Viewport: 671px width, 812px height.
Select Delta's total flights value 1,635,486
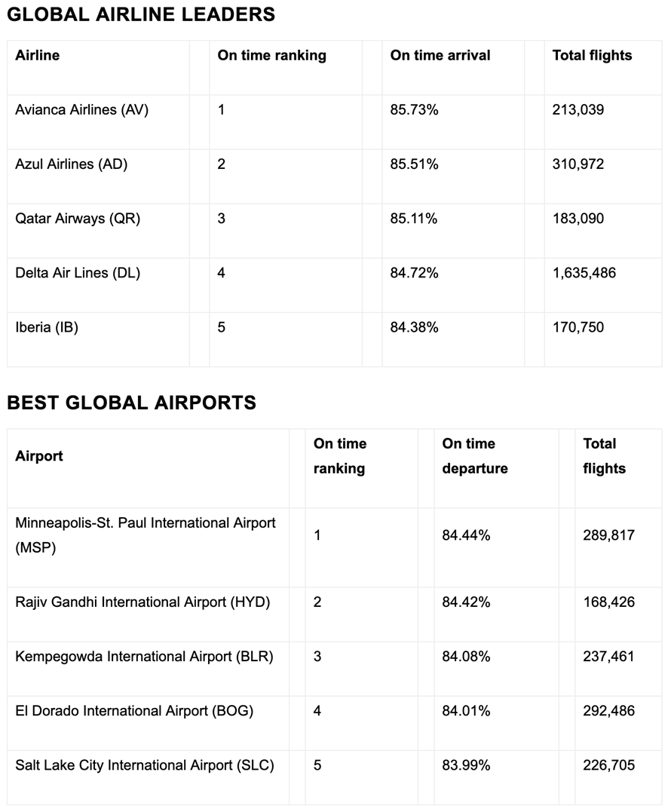(584, 273)
